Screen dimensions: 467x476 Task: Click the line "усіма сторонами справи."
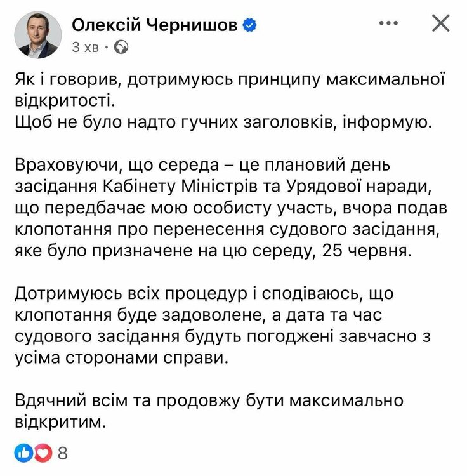(120, 357)
